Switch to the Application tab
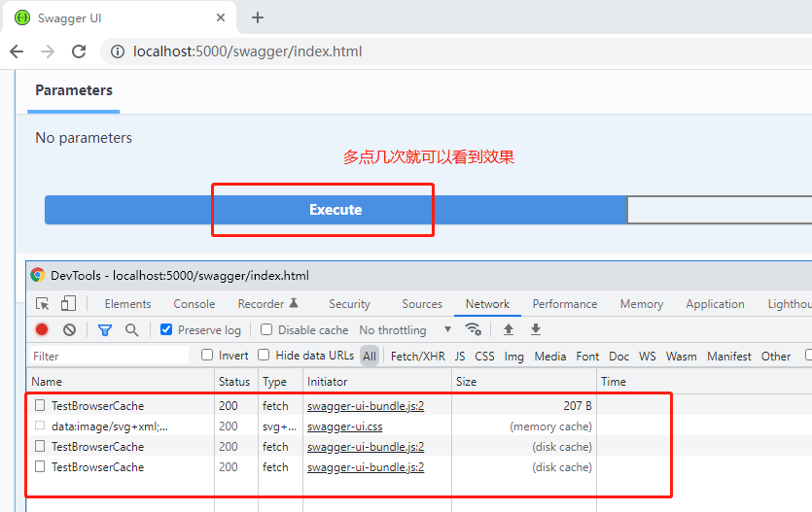The image size is (812, 512). click(x=715, y=304)
